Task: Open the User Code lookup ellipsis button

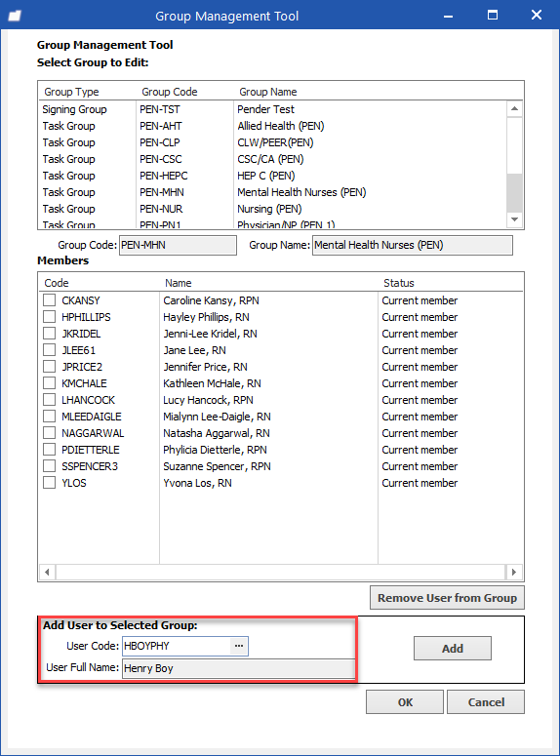Action: pos(239,646)
